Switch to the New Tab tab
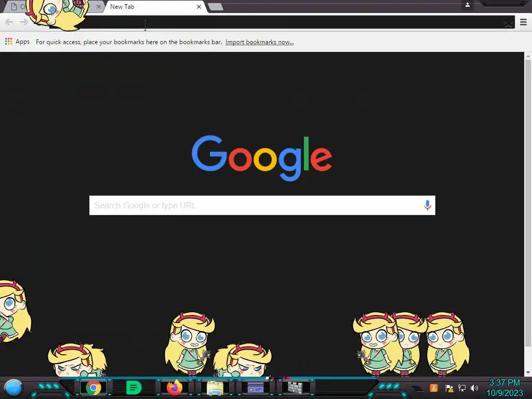Viewport: 532px width, 399px height. click(x=155, y=7)
